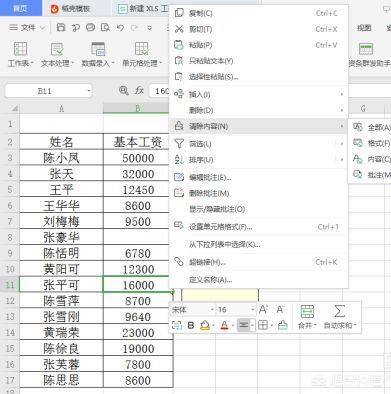
Task: Click the red font color A button
Action: pos(224,325)
